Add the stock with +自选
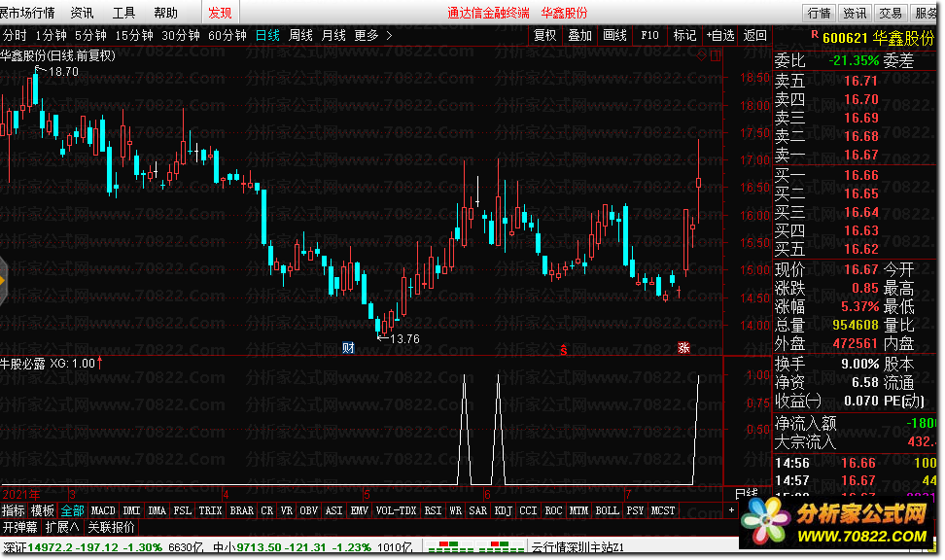 pyautogui.click(x=720, y=36)
